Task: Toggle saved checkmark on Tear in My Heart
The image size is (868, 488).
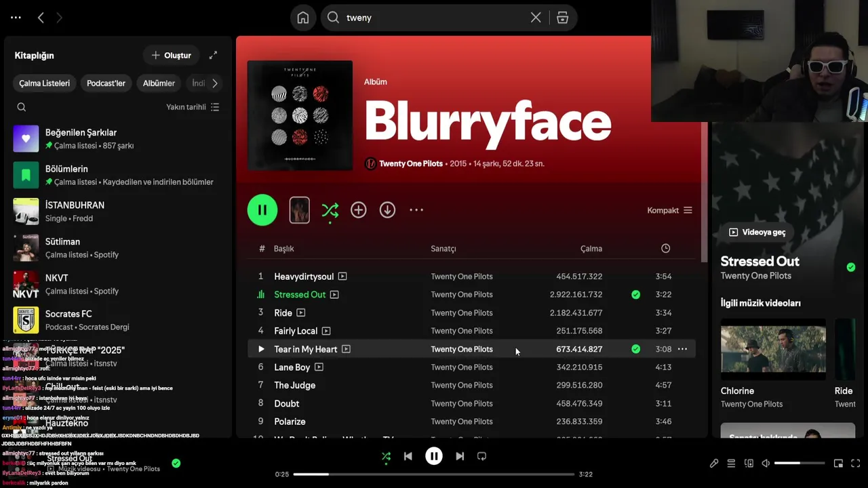Action: coord(635,349)
